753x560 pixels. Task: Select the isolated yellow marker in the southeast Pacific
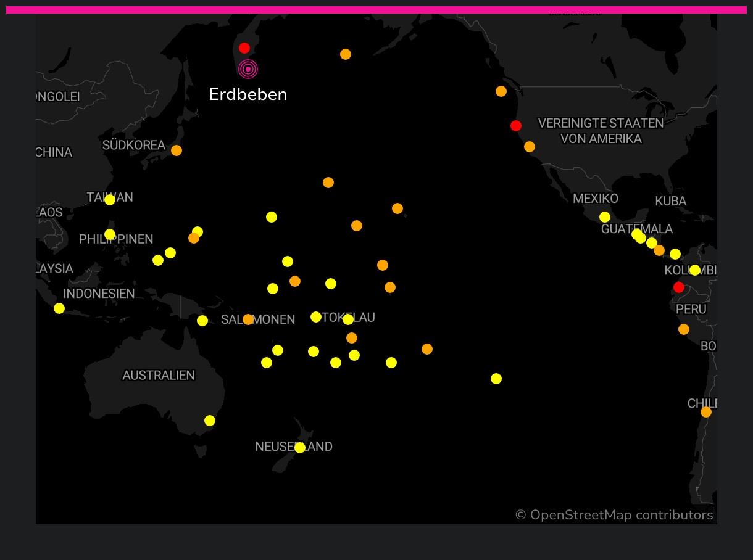coord(496,379)
